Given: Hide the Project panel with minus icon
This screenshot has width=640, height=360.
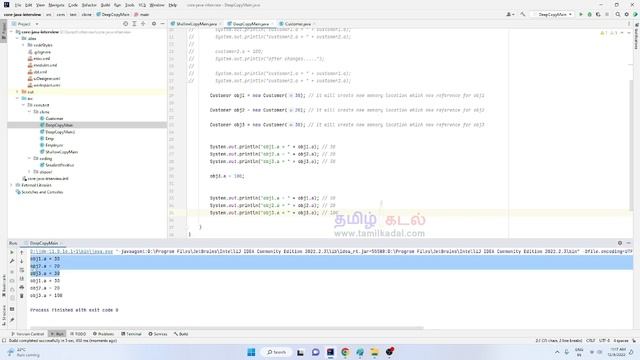Looking at the screenshot, I should click(162, 24).
